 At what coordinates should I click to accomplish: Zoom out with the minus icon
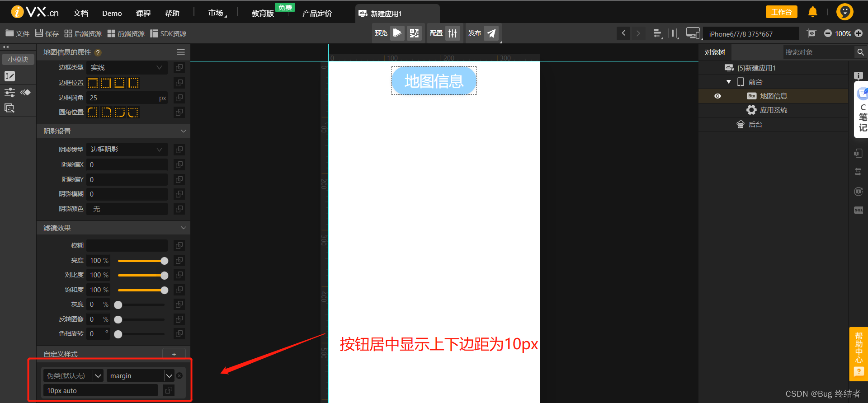point(828,33)
